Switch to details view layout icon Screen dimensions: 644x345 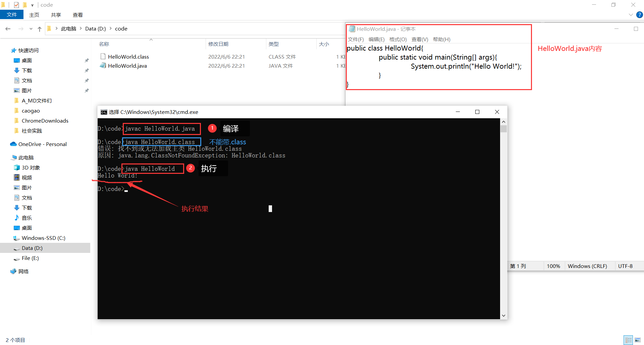(x=628, y=340)
